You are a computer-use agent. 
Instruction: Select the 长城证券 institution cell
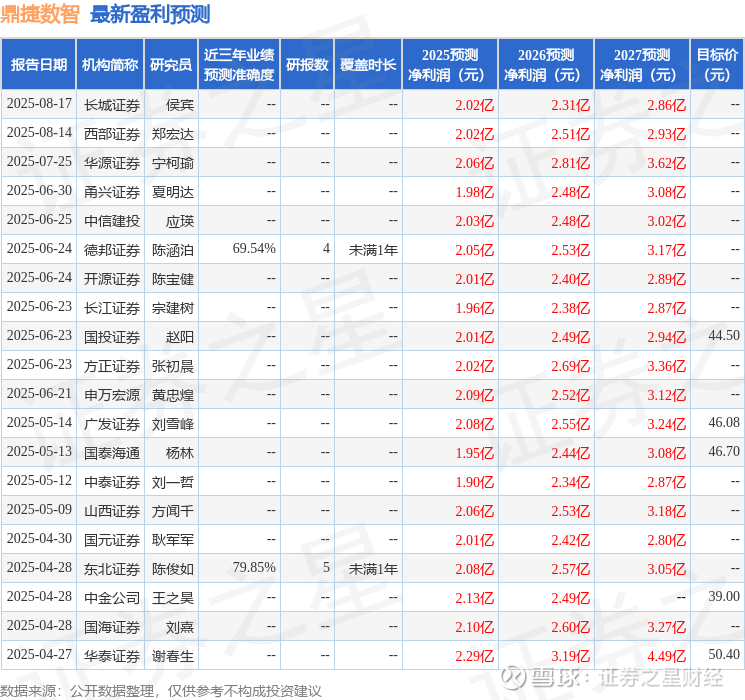112,105
